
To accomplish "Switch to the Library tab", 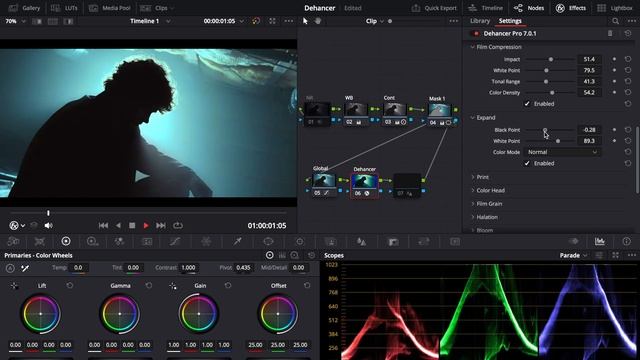I will tap(480, 21).
